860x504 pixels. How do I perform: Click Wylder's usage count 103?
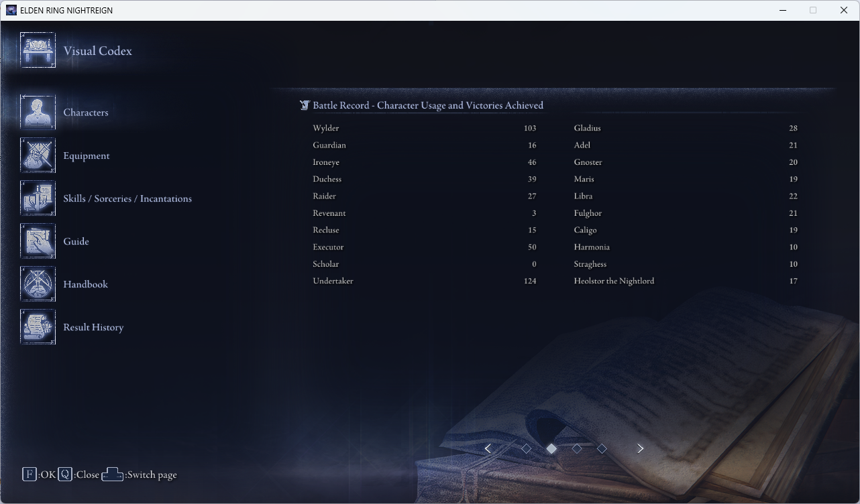530,128
